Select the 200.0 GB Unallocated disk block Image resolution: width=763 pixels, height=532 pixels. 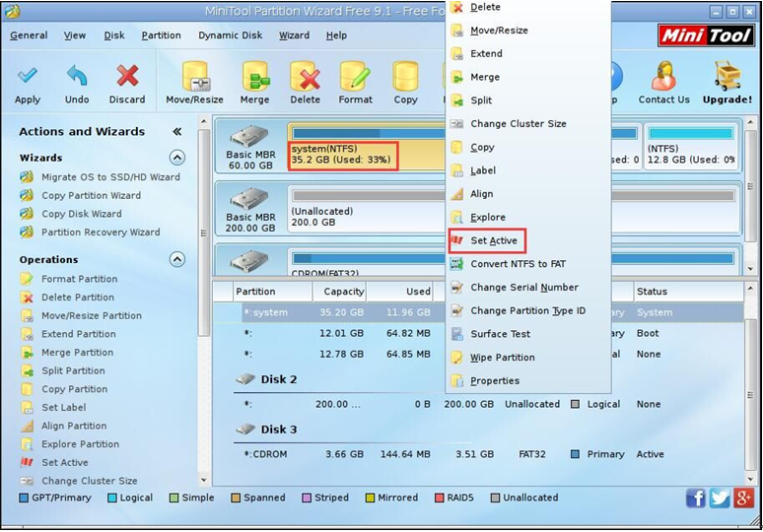pyautogui.click(x=368, y=210)
